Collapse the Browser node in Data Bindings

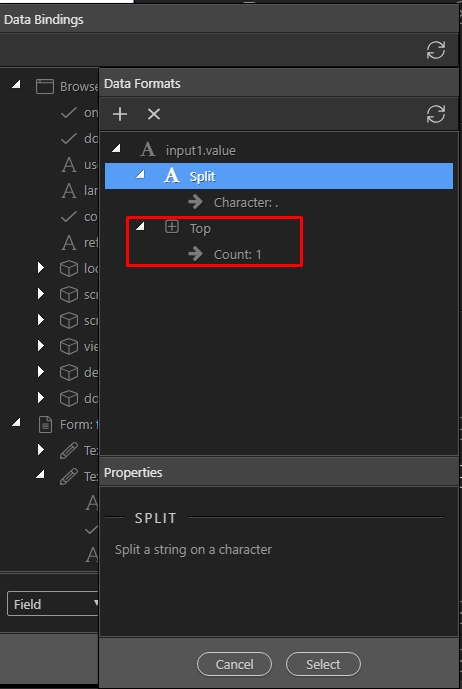click(16, 84)
